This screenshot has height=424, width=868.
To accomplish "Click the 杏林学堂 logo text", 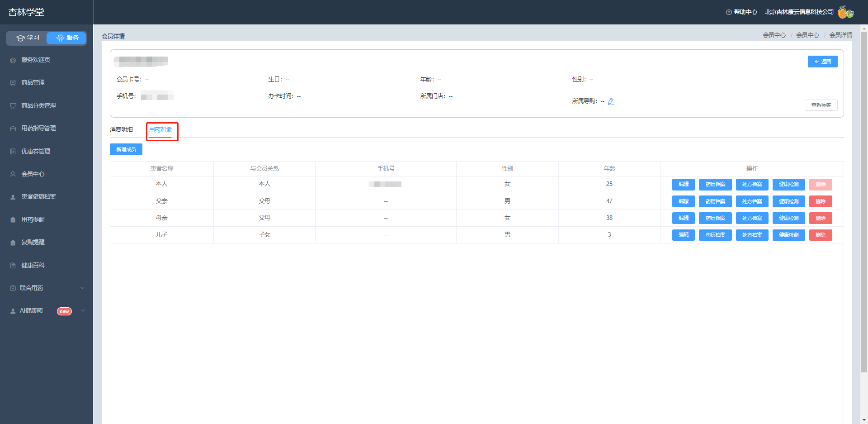I will tap(26, 12).
